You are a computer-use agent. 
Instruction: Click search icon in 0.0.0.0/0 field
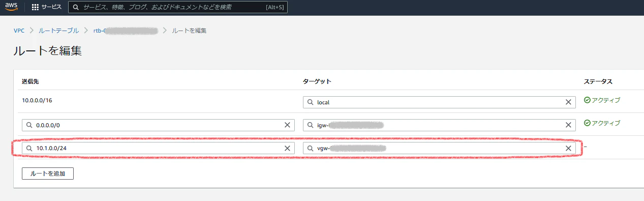[x=29, y=125]
